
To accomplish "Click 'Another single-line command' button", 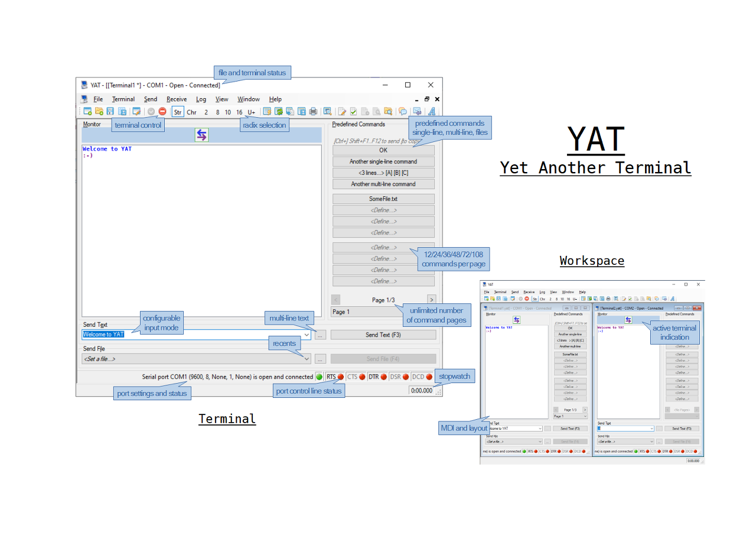I will coord(383,161).
